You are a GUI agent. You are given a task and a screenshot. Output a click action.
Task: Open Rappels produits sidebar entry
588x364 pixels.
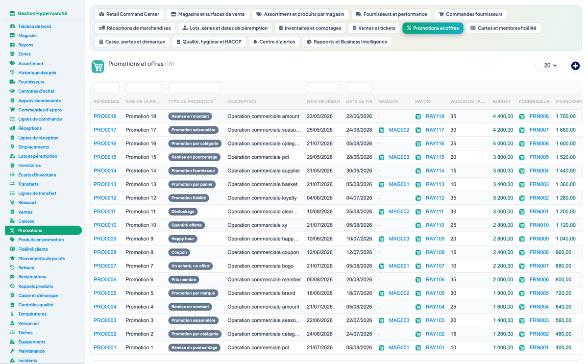pos(36,286)
